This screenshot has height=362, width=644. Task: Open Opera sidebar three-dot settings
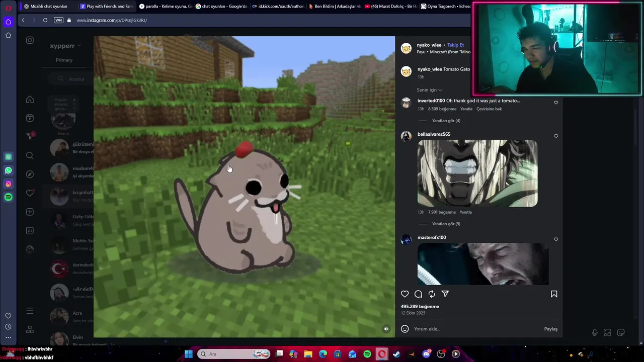click(x=8, y=337)
